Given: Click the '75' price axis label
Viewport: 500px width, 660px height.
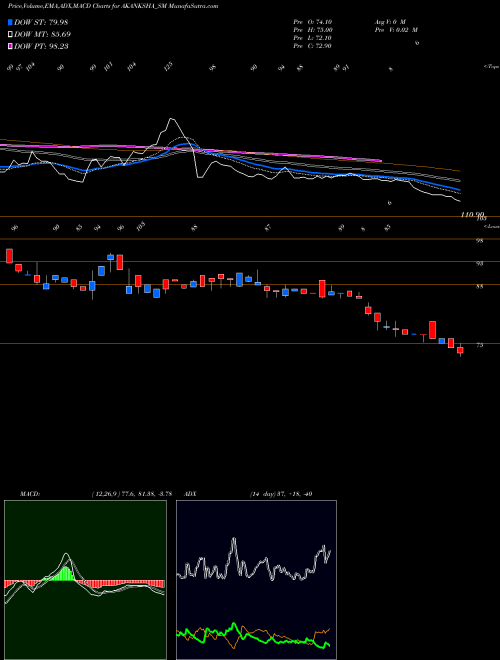Looking at the screenshot, I should (x=481, y=345).
